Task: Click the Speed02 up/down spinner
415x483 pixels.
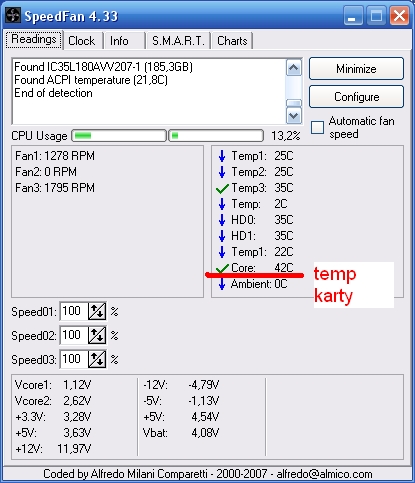Action: [x=97, y=335]
